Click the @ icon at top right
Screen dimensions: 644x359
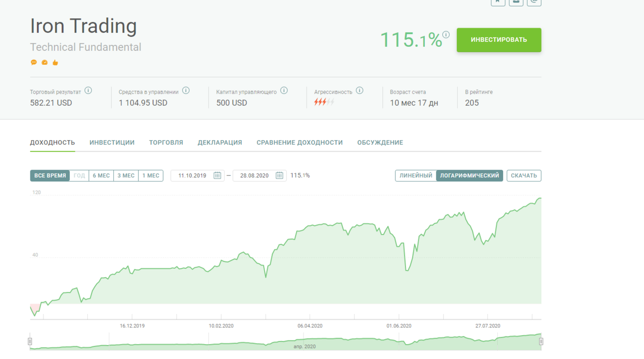[x=534, y=1]
